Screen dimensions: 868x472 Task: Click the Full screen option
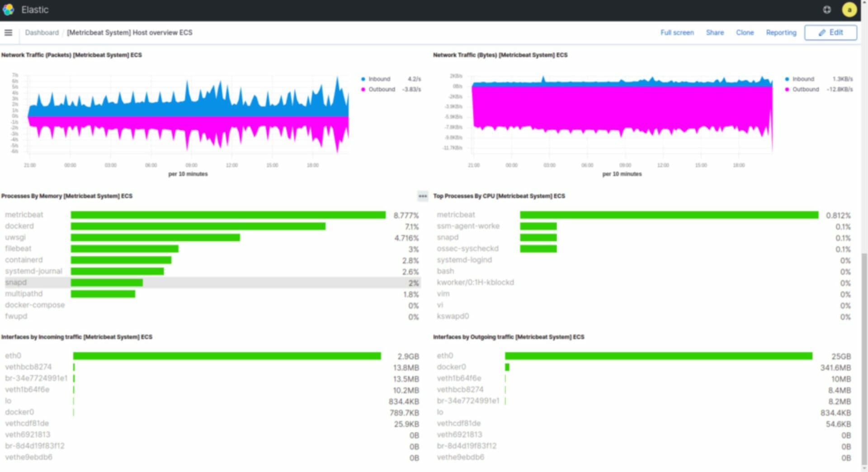(x=677, y=33)
